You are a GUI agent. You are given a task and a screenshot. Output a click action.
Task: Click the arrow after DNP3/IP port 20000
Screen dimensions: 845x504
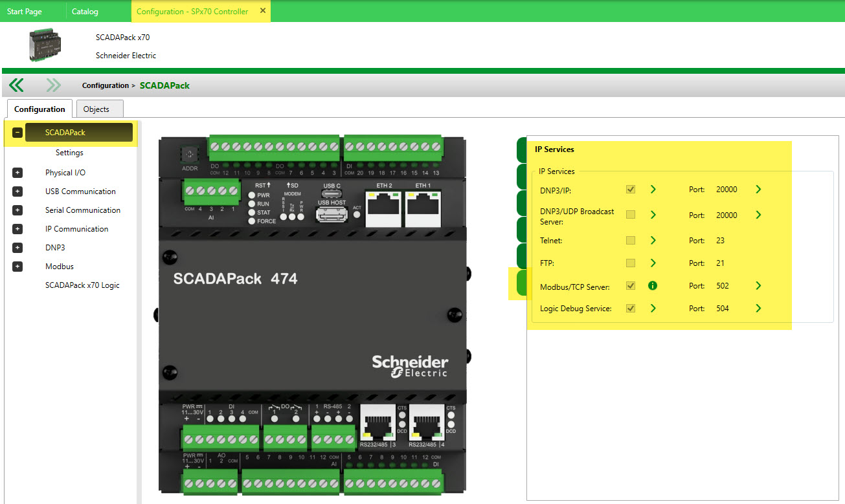coord(758,190)
